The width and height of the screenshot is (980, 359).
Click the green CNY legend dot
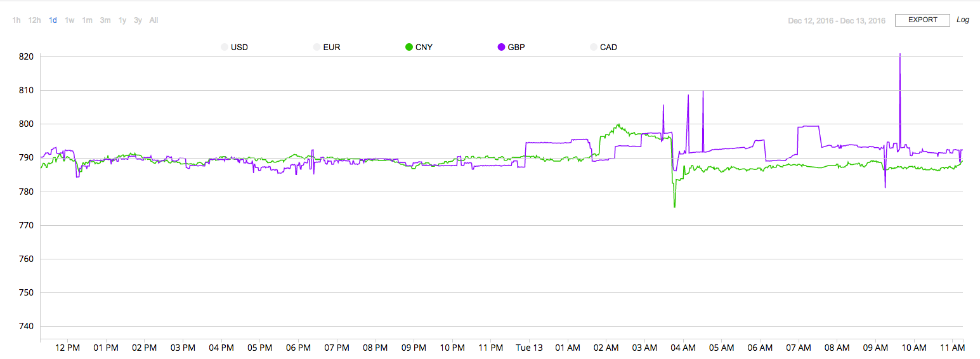click(x=409, y=47)
